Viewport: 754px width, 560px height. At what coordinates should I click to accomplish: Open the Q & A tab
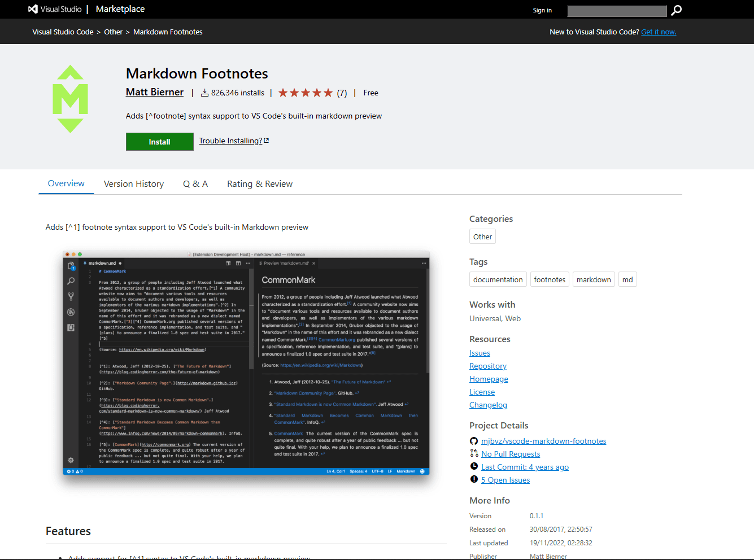pos(195,184)
